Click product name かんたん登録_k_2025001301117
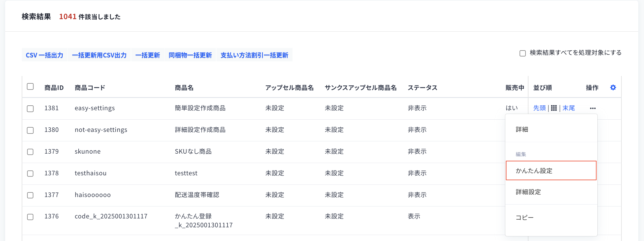644x241 pixels. 204,220
